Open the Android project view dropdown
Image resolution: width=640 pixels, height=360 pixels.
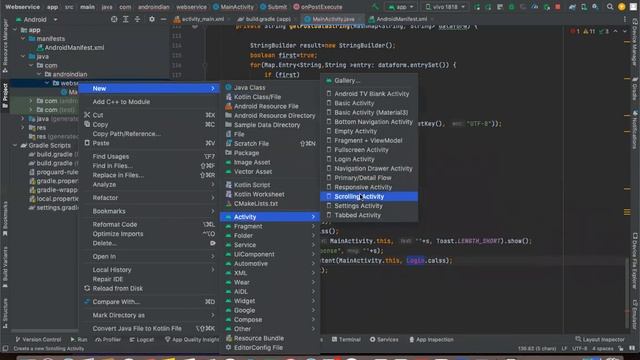(37, 19)
